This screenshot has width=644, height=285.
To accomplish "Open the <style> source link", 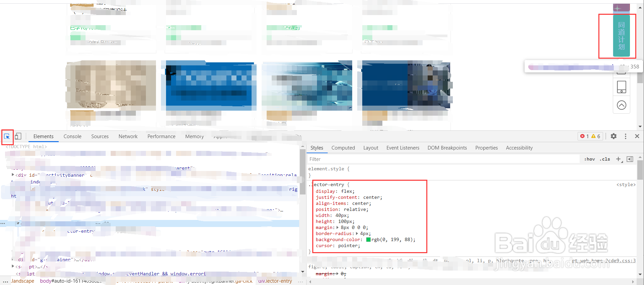I will pos(626,185).
